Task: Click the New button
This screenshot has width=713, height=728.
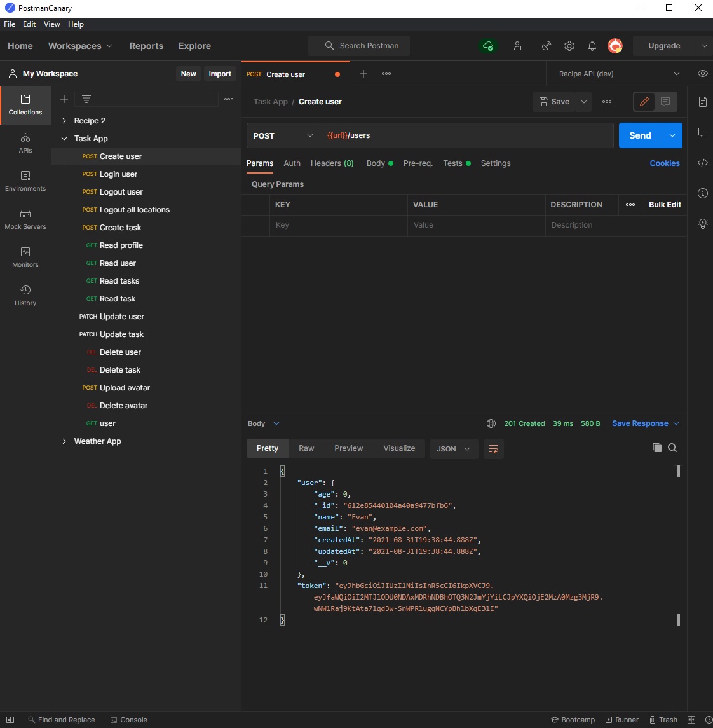Action: tap(188, 74)
